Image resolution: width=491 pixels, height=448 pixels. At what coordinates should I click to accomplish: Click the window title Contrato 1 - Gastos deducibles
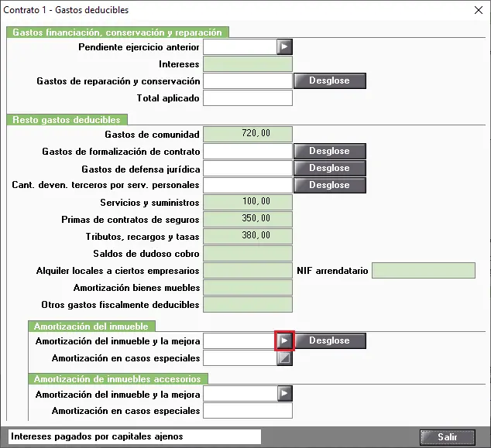pyautogui.click(x=66, y=10)
